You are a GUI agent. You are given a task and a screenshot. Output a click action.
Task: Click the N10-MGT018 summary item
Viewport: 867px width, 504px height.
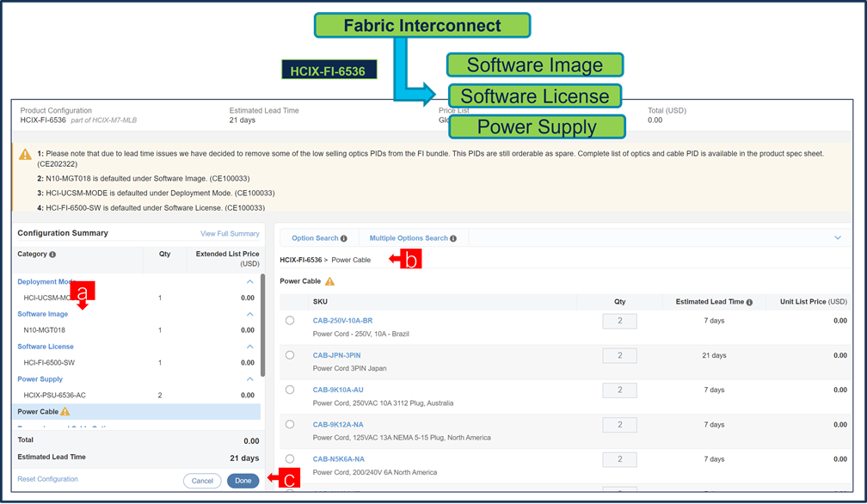[44, 330]
